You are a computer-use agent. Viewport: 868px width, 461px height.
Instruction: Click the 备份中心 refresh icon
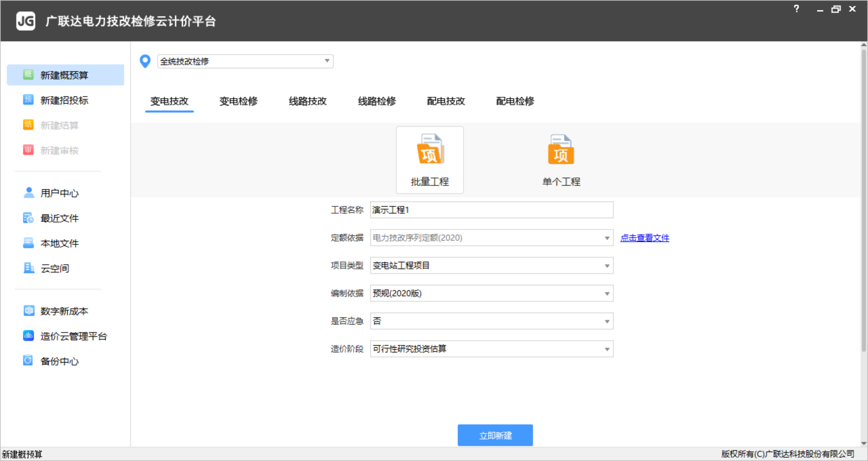click(x=28, y=360)
